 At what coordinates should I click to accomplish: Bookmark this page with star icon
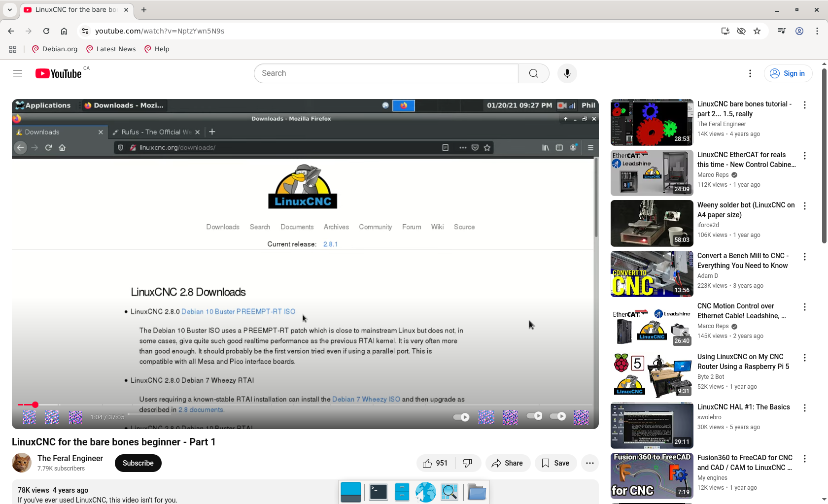tap(758, 31)
